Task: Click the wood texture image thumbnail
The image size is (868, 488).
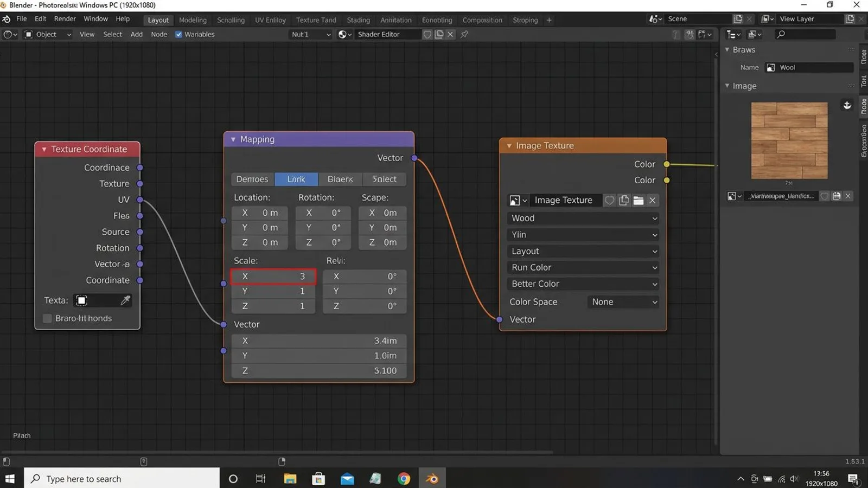Action: click(789, 140)
